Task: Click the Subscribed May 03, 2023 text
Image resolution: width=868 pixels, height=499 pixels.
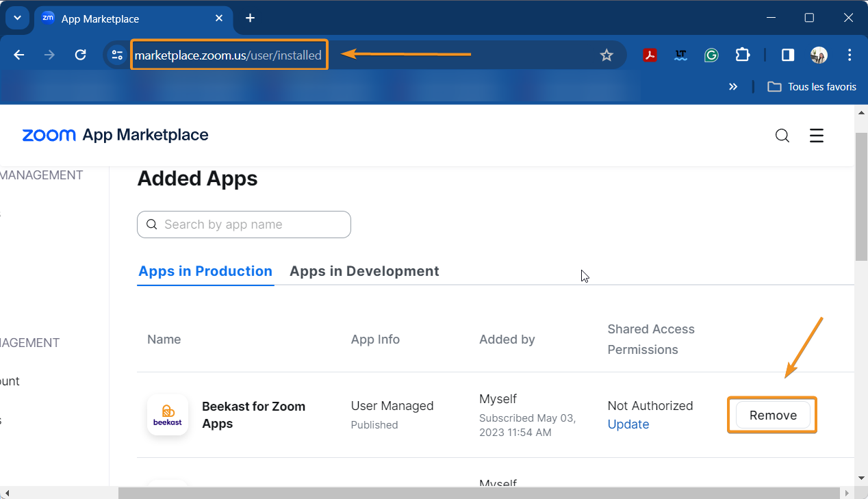Action: 528,425
